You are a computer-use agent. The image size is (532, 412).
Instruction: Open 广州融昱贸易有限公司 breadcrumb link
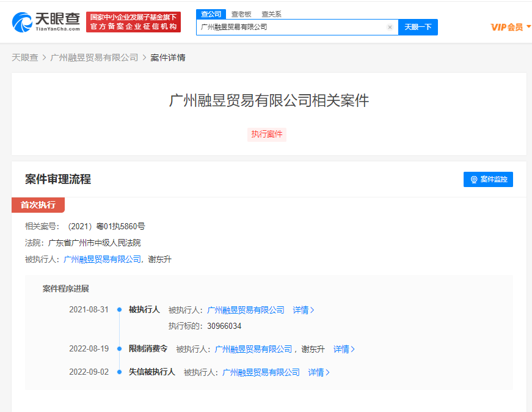(94, 57)
